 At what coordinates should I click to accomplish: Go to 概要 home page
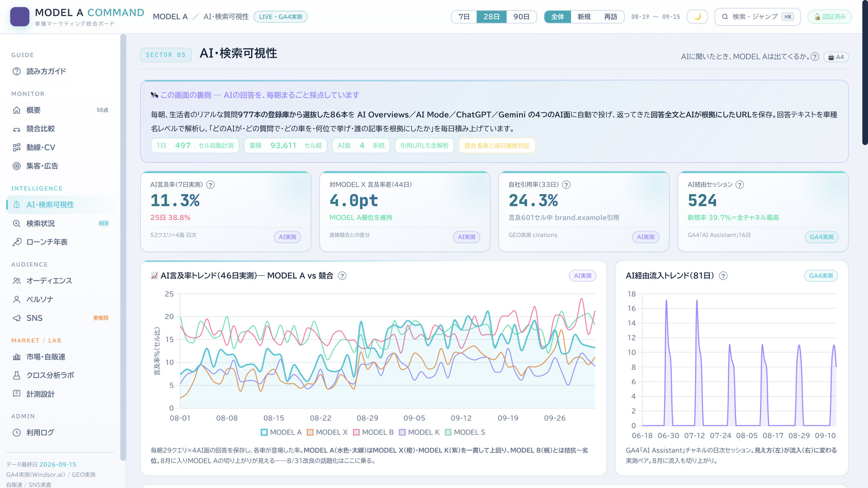tap(60, 110)
